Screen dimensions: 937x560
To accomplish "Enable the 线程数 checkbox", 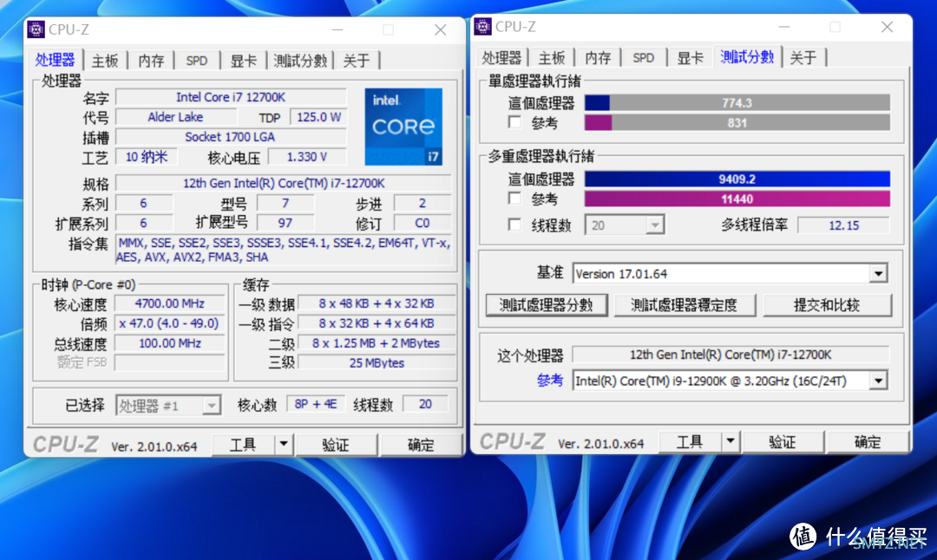I will [x=514, y=225].
